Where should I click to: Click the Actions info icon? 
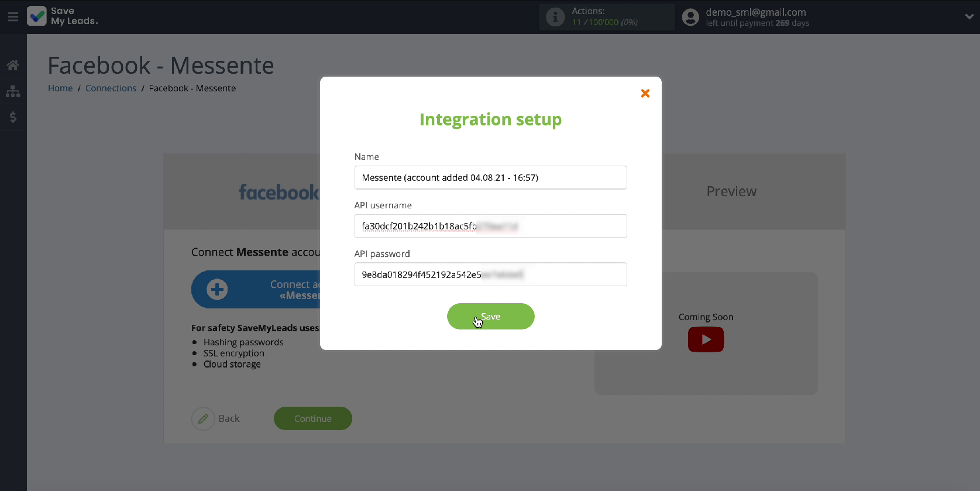[555, 16]
